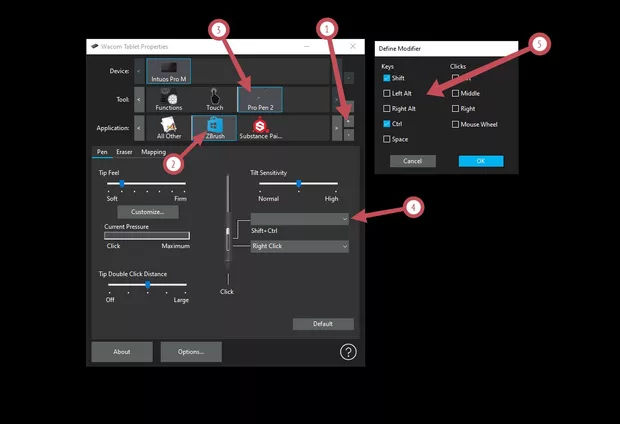Select the Touch tool icon
Screen dimensions: 620x424
[214, 100]
